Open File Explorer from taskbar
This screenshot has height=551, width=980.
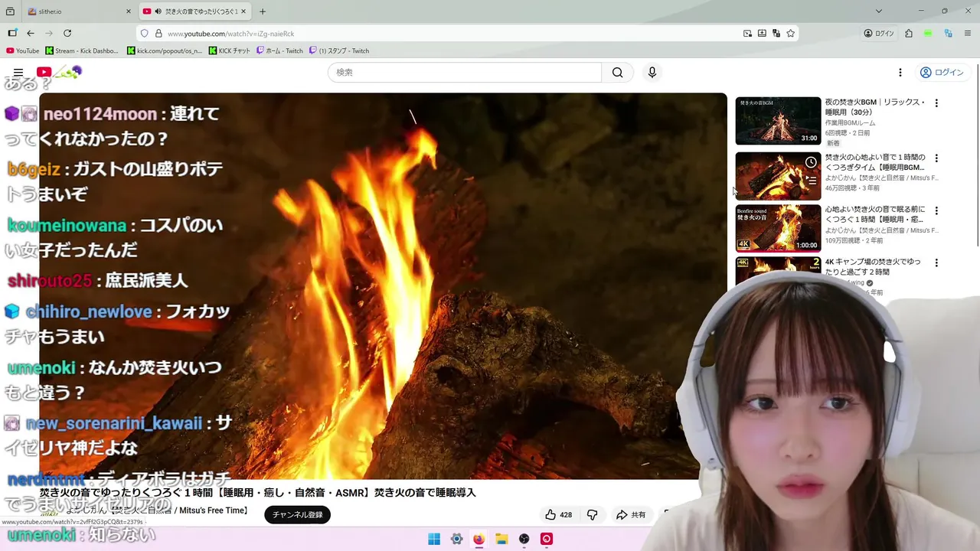pos(501,539)
